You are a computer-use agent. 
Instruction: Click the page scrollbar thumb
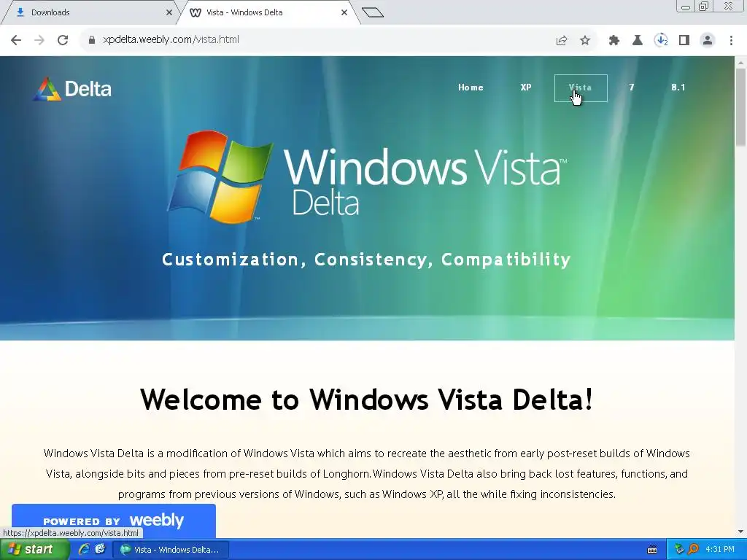[x=740, y=107]
